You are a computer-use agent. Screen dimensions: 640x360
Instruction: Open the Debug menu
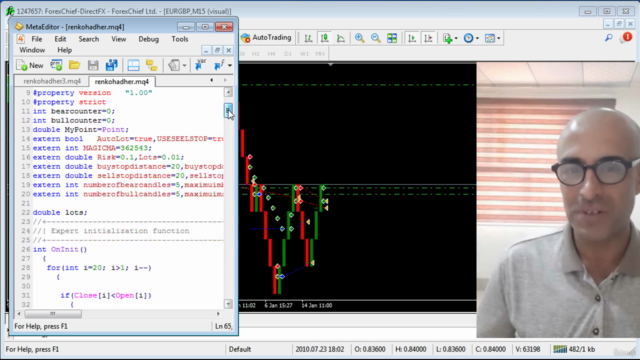[x=149, y=39]
